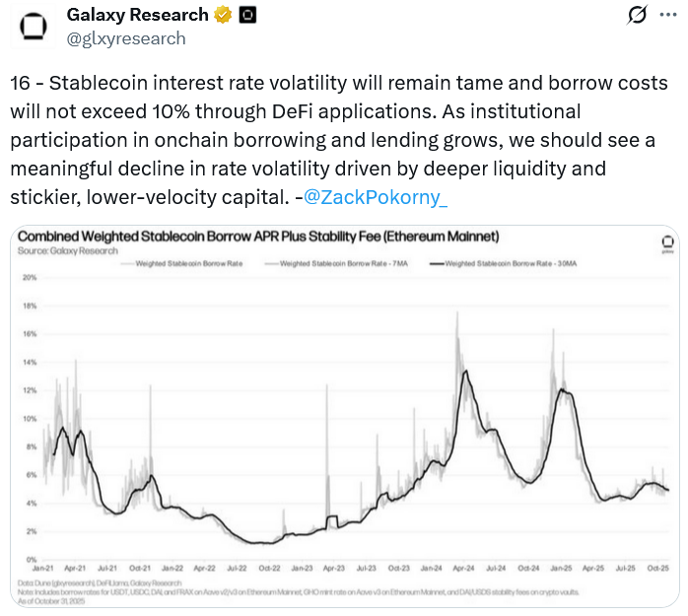Viewport: 688px width, 616px height.
Task: Open the Grok icon at top right
Action: pos(638,16)
